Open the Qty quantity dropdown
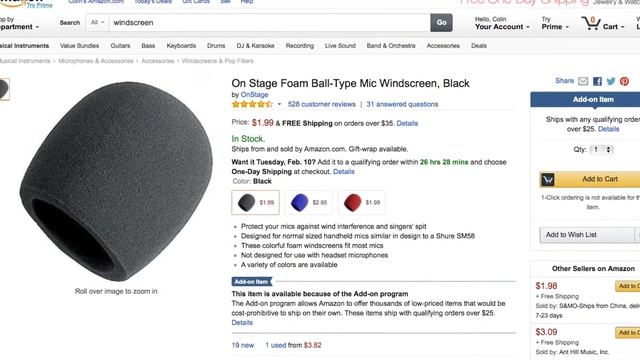The height and width of the screenshot is (360, 640). (x=602, y=150)
